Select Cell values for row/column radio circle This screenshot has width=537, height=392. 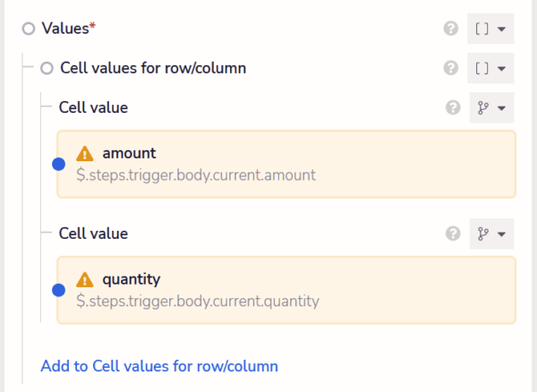coord(47,68)
